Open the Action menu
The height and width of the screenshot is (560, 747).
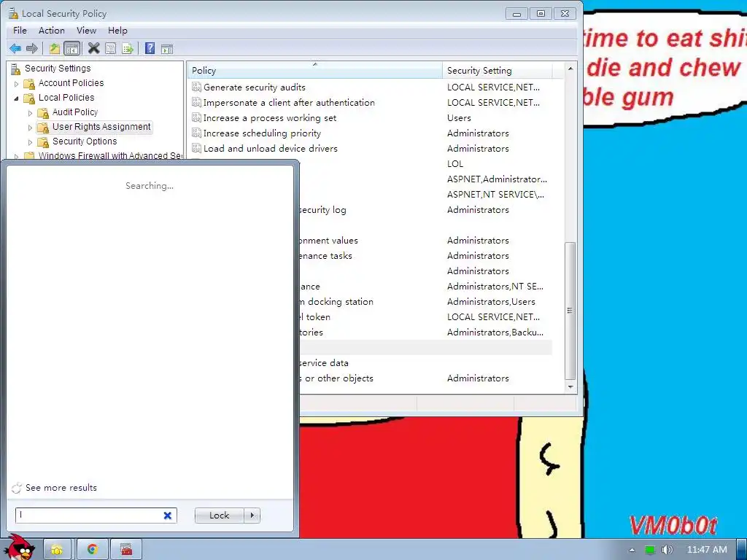point(52,31)
